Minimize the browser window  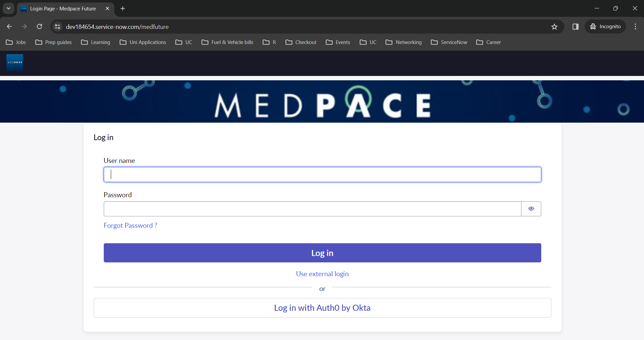tap(597, 8)
